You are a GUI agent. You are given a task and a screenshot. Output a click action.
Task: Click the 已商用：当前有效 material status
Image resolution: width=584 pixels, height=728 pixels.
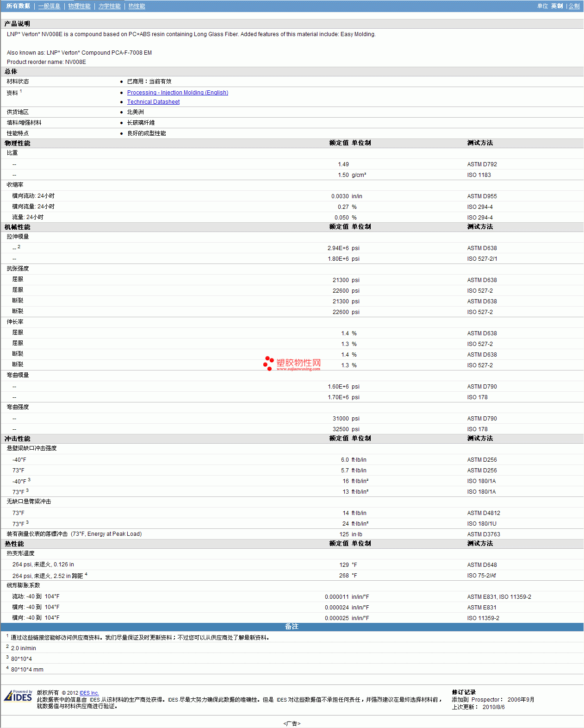[x=149, y=82]
